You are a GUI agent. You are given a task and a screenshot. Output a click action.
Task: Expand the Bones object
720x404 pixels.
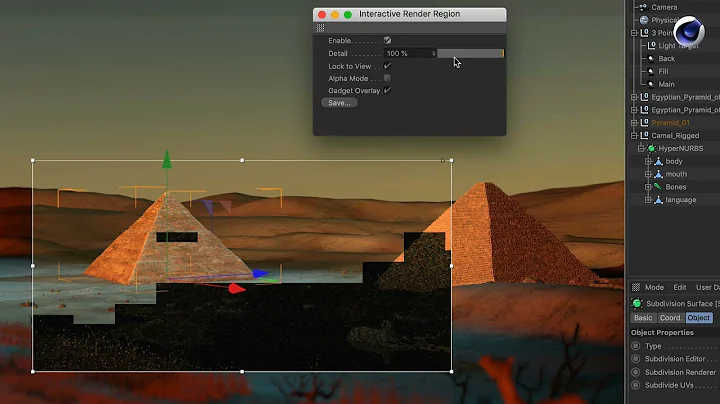click(648, 187)
